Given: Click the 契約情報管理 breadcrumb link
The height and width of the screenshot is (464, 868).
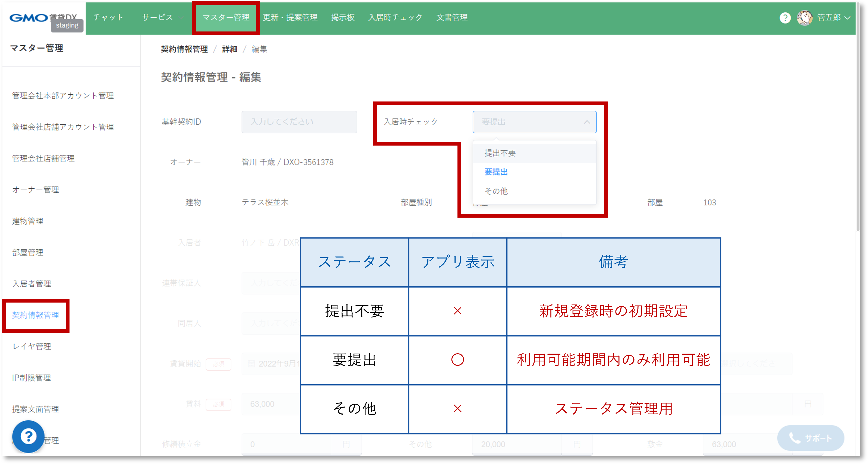Looking at the screenshot, I should (x=184, y=49).
